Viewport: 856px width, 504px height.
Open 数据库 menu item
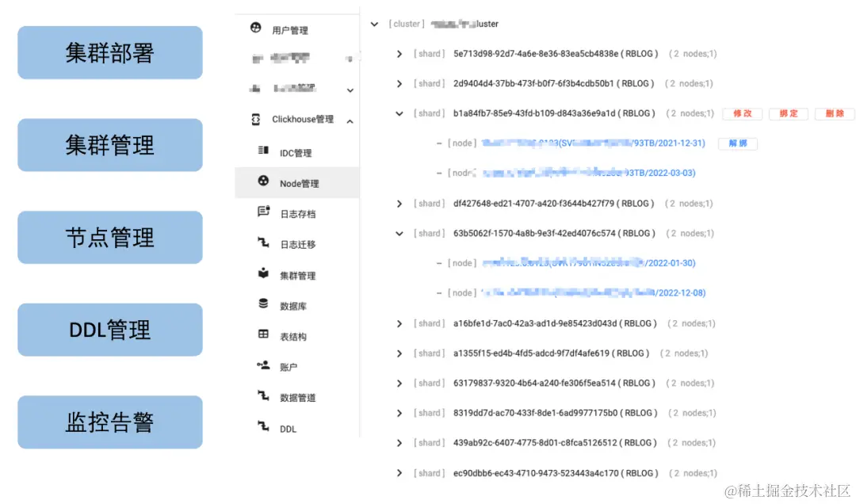click(293, 307)
